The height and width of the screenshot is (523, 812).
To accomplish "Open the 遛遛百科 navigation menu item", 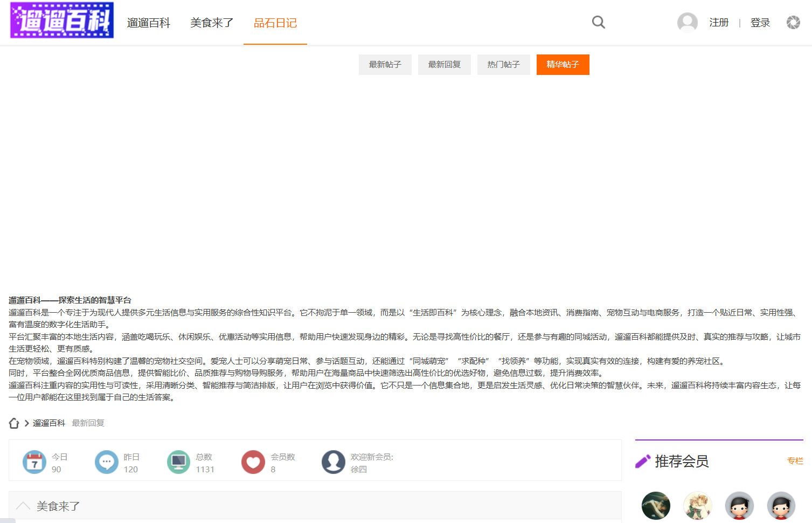I will tap(148, 23).
